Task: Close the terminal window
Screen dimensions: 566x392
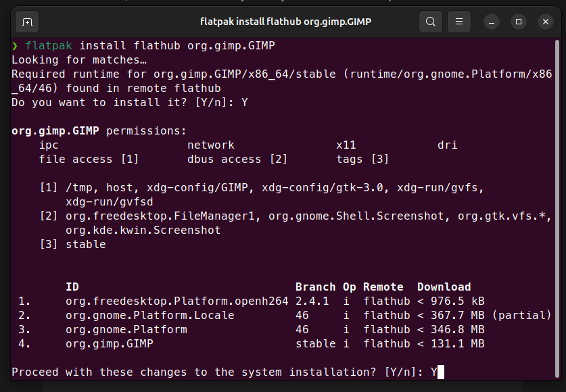Action: (x=546, y=22)
